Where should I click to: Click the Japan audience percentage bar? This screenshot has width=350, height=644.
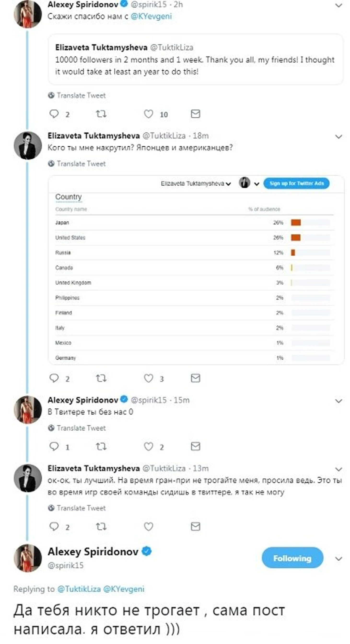310,223
